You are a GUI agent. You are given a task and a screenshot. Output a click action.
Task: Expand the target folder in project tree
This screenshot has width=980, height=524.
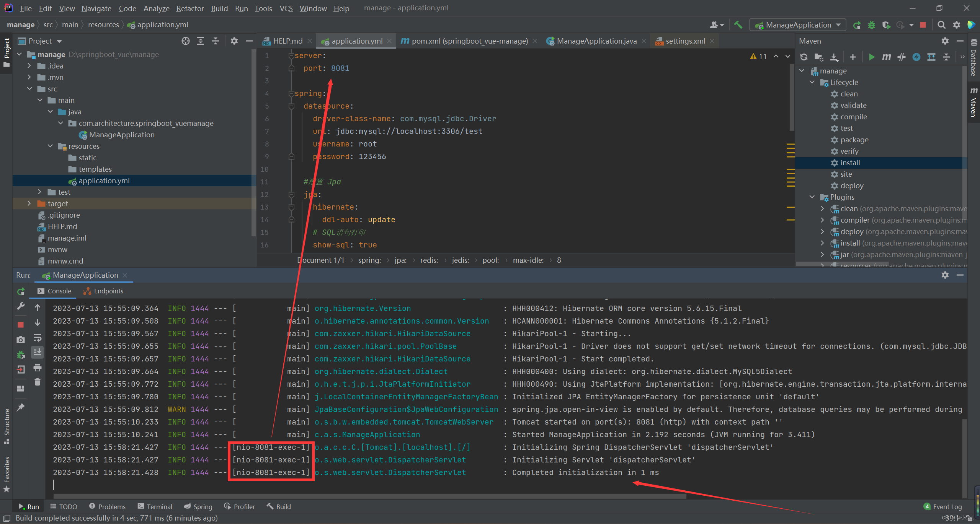tap(29, 203)
